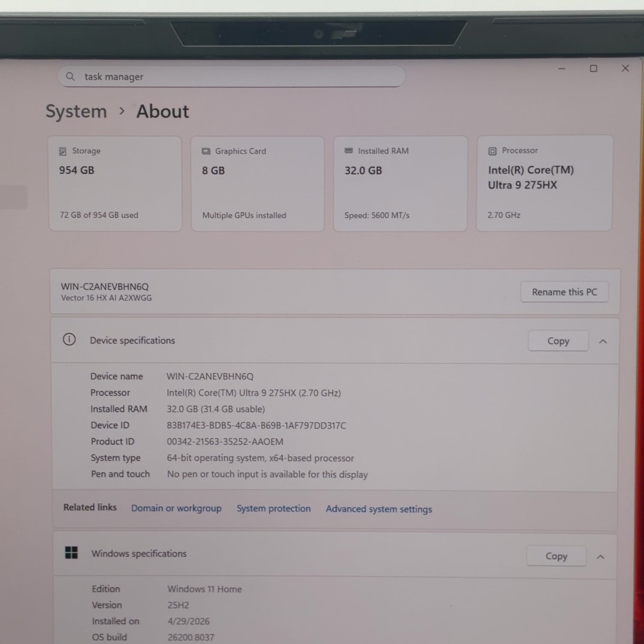The width and height of the screenshot is (644, 644).
Task: Select the Device name value
Action: pos(210,377)
